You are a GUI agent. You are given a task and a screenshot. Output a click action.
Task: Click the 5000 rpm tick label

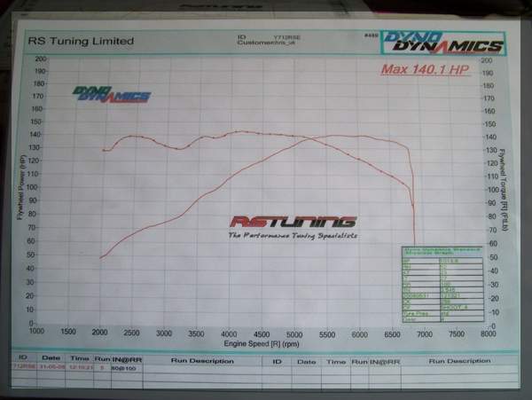[294, 334]
